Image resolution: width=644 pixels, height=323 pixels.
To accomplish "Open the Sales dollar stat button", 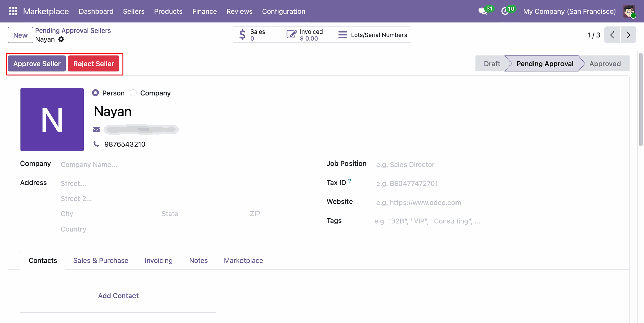I will point(257,35).
